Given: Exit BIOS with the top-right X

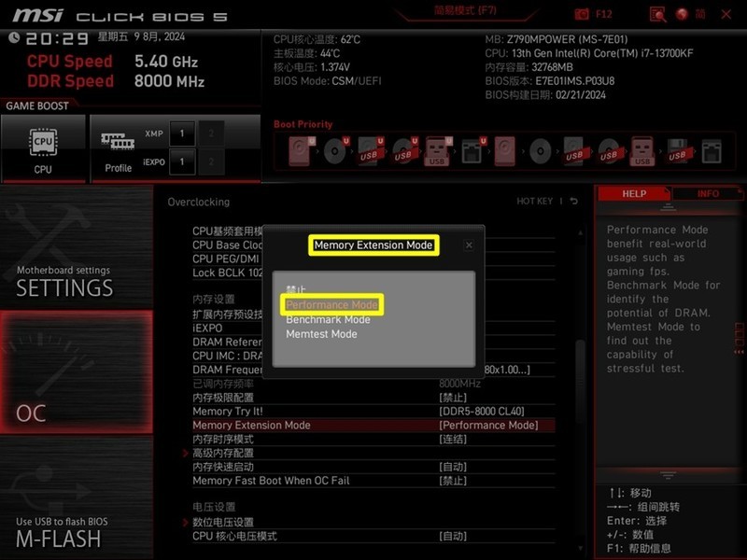Looking at the screenshot, I should [726, 14].
